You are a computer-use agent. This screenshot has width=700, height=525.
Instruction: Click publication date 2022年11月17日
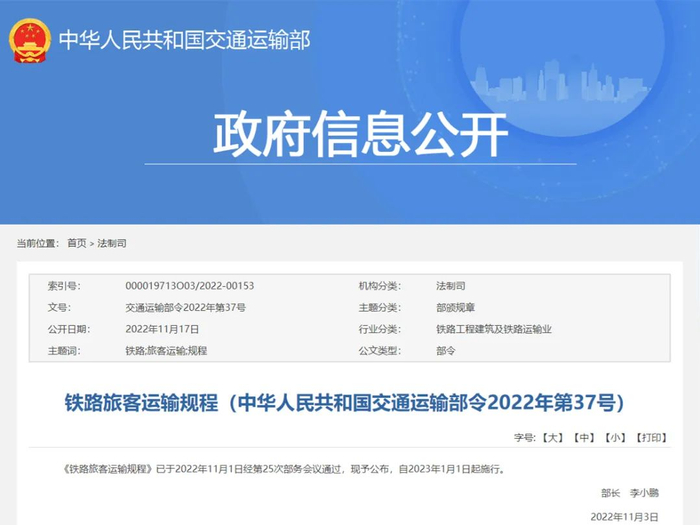[162, 329]
